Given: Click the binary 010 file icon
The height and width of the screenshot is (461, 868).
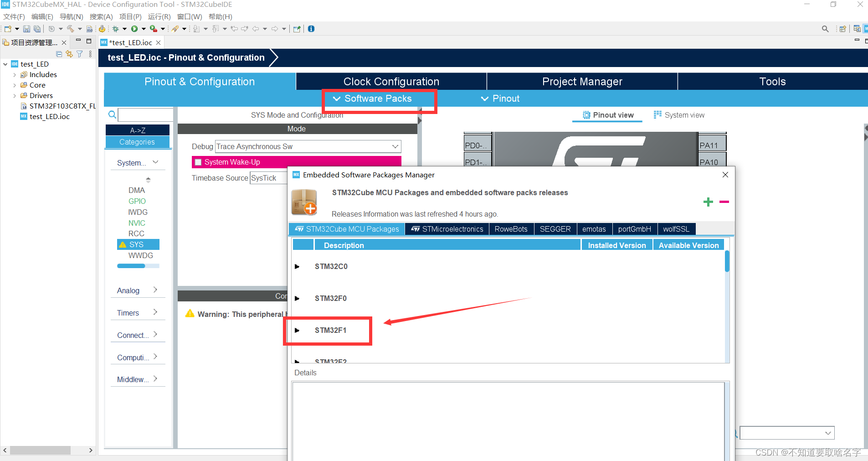Looking at the screenshot, I should point(90,29).
